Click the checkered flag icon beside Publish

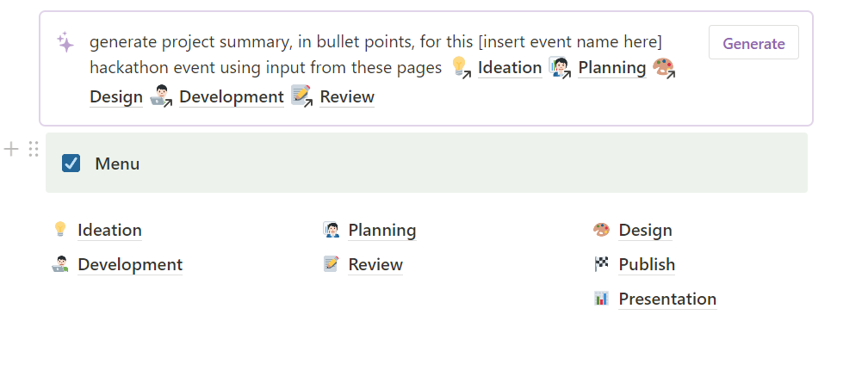tap(601, 264)
